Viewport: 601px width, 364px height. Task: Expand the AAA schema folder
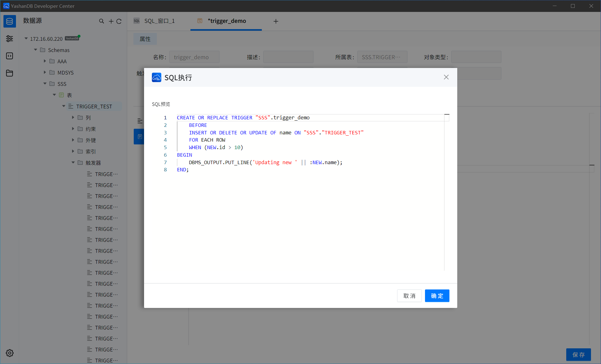tap(45, 61)
